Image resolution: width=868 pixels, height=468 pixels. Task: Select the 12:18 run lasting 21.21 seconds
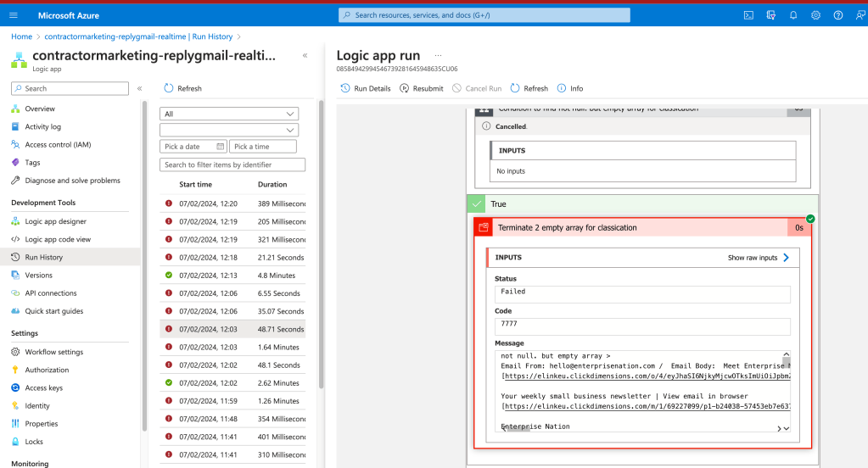pos(232,257)
